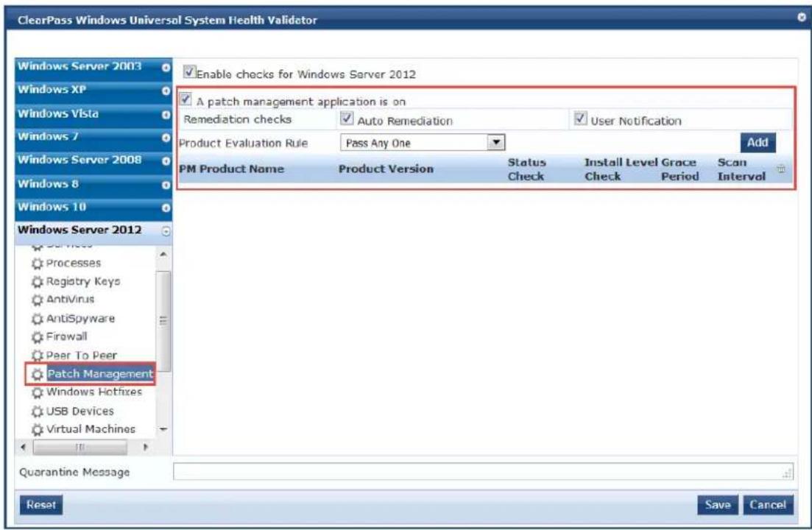Select Peer To Peer in the tree
This screenshot has width=812, height=530.
coord(81,355)
